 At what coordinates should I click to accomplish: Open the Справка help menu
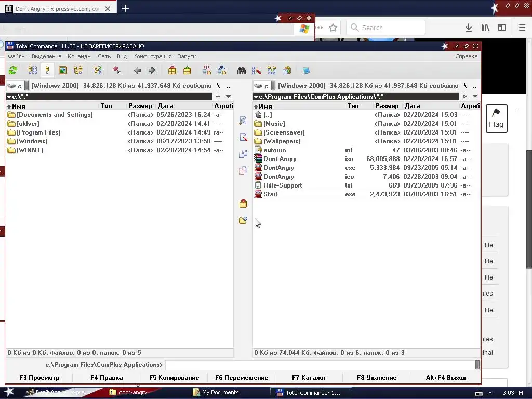466,56
